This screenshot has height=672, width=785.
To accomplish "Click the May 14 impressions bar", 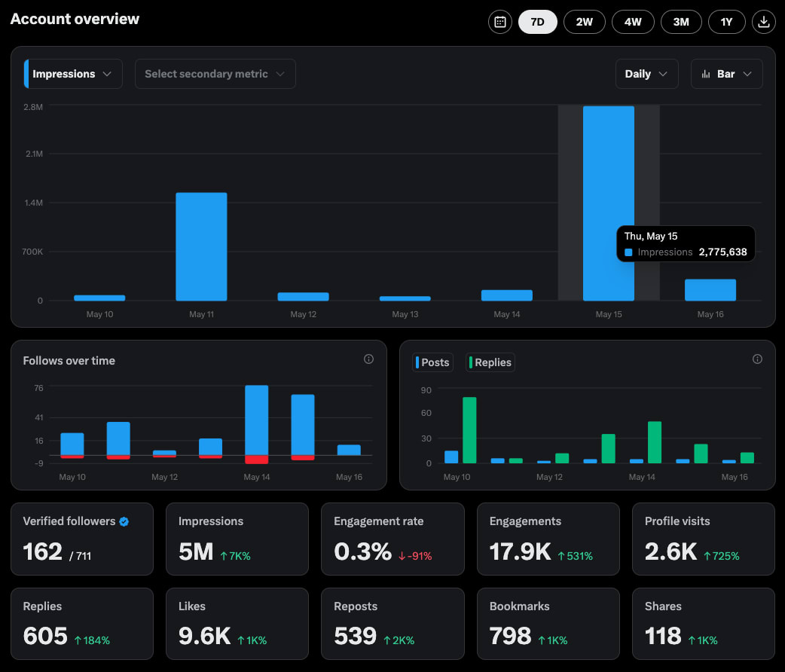I will [x=507, y=295].
